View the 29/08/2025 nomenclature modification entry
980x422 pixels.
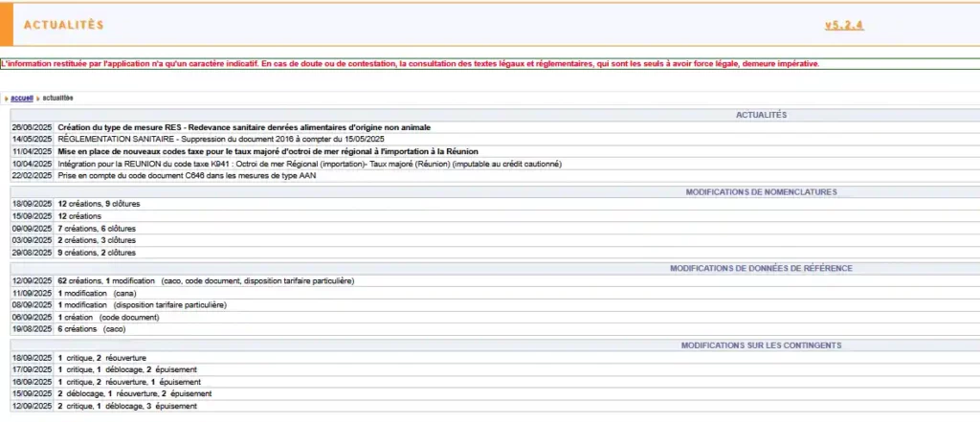97,253
